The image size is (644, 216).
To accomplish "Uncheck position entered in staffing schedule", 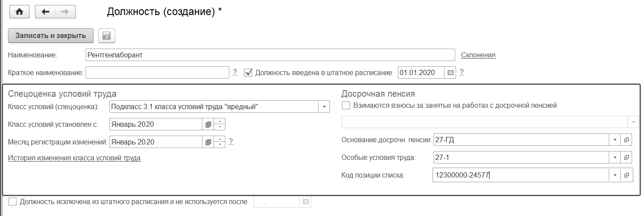I will (248, 72).
